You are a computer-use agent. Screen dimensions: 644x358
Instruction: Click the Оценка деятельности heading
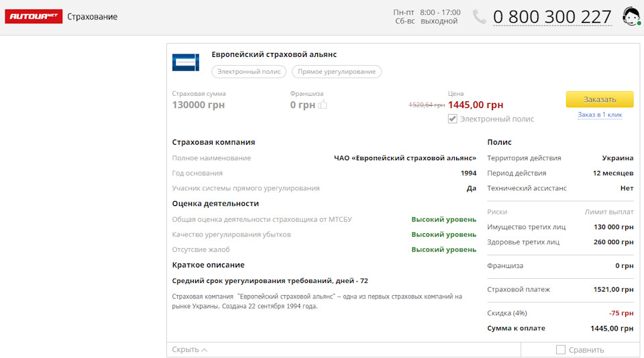click(215, 204)
